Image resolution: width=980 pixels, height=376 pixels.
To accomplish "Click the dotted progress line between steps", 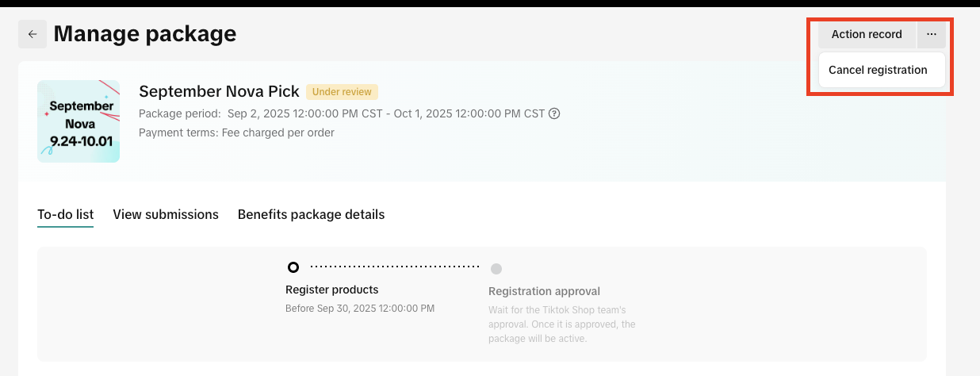I will pyautogui.click(x=395, y=267).
